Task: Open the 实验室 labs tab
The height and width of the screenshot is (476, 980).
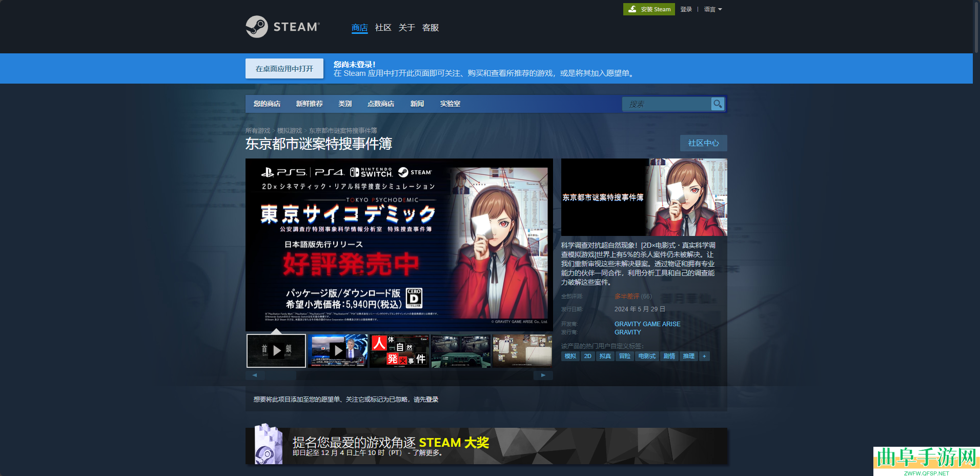Action: click(450, 104)
